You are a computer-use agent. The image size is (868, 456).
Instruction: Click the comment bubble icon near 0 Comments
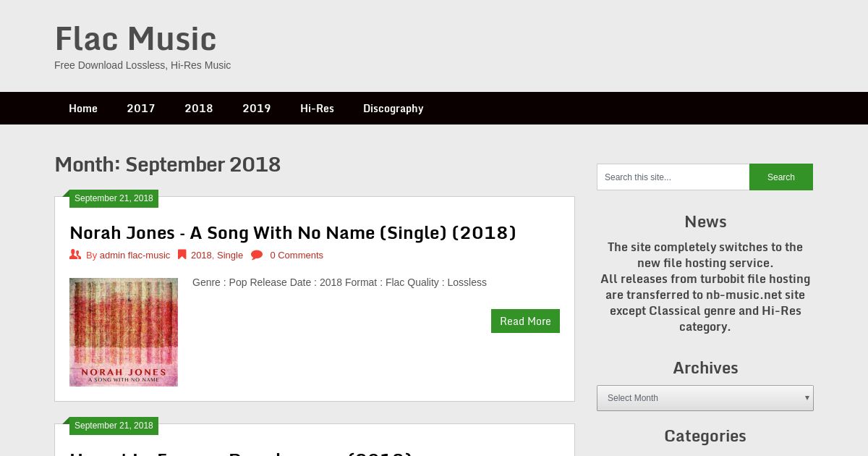[x=257, y=255]
